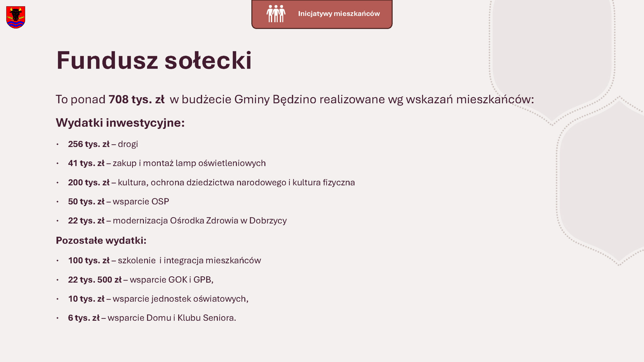644x362 pixels.
Task: Click the szkolenie i integracja mieszkańców bullet
Action: pos(165,260)
